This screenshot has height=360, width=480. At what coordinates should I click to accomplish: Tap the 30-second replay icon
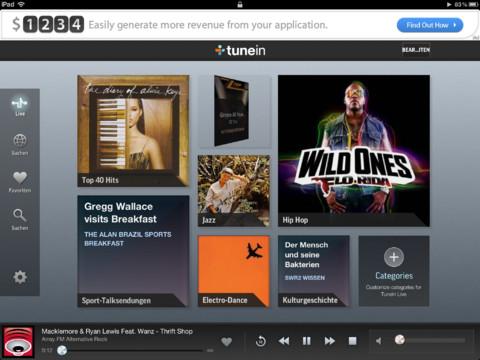pos(261,341)
